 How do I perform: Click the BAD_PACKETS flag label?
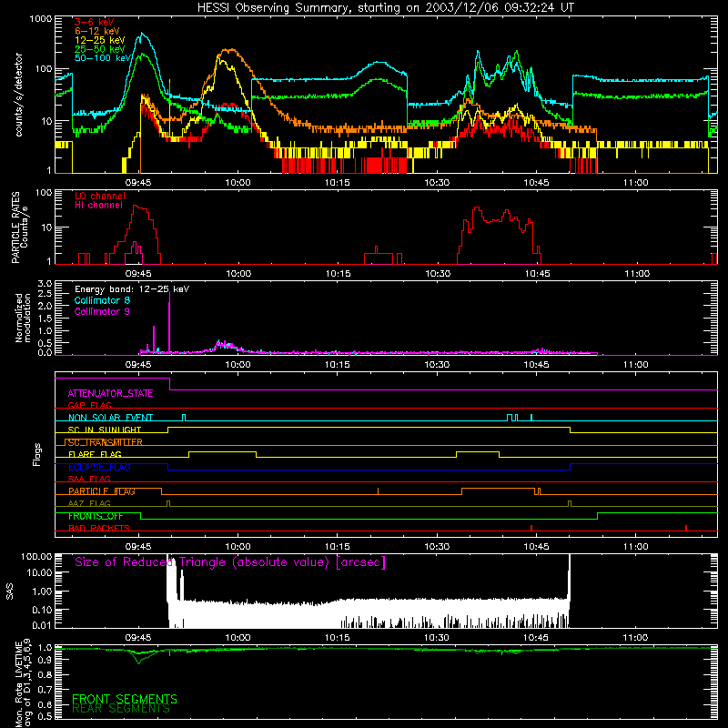99,528
